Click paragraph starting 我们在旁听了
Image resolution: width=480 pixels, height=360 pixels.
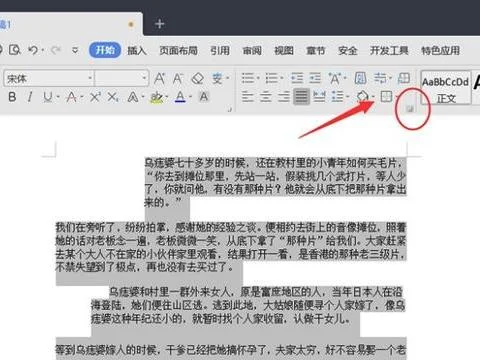[231, 247]
